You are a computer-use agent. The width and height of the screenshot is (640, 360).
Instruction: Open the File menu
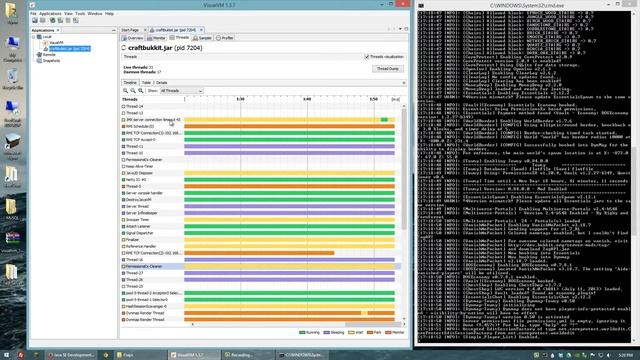(33, 13)
